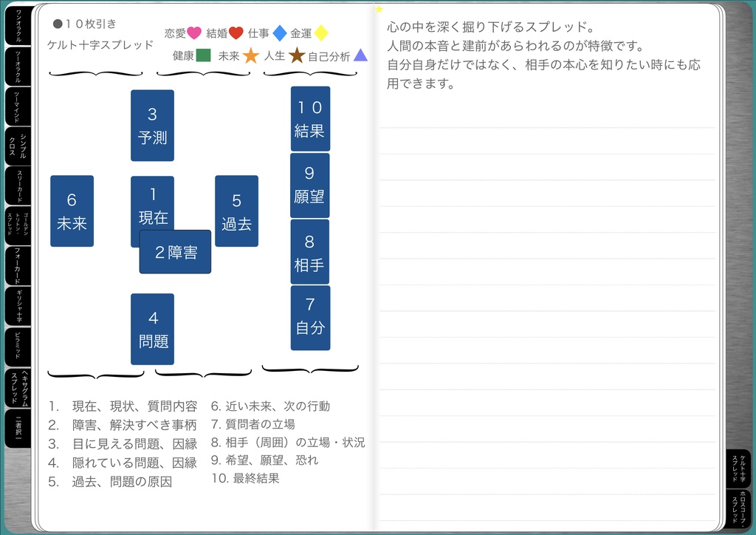The image size is (756, 535).
Task: Select the pink heart 恋愛 category icon
Action: click(193, 33)
